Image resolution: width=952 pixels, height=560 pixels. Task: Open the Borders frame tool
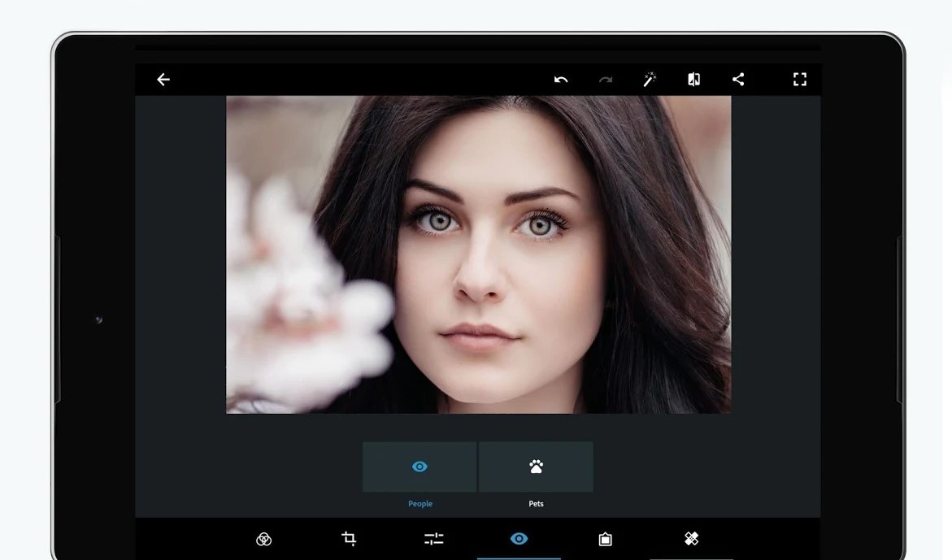coord(605,539)
